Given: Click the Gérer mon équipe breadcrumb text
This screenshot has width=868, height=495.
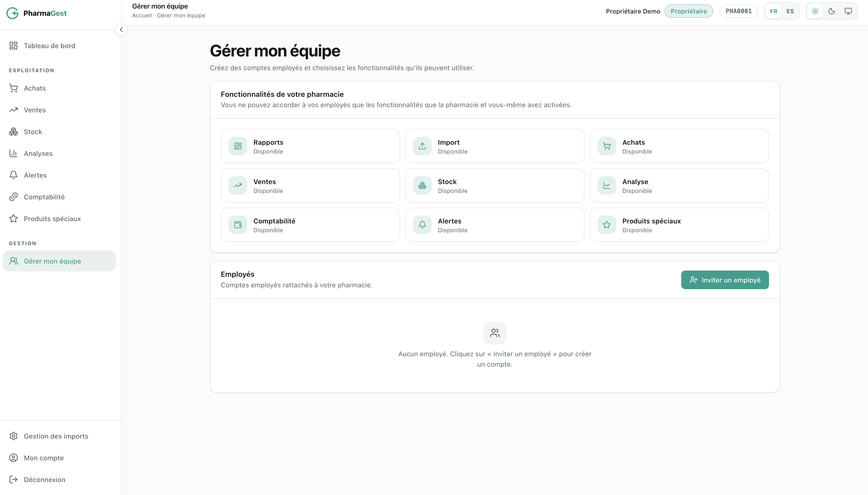Looking at the screenshot, I should [x=181, y=15].
